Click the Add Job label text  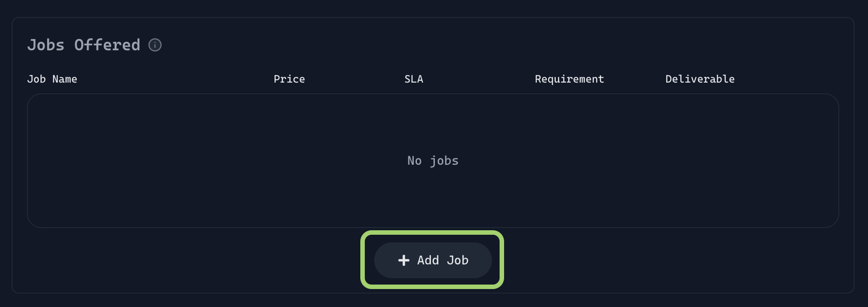pyautogui.click(x=443, y=260)
